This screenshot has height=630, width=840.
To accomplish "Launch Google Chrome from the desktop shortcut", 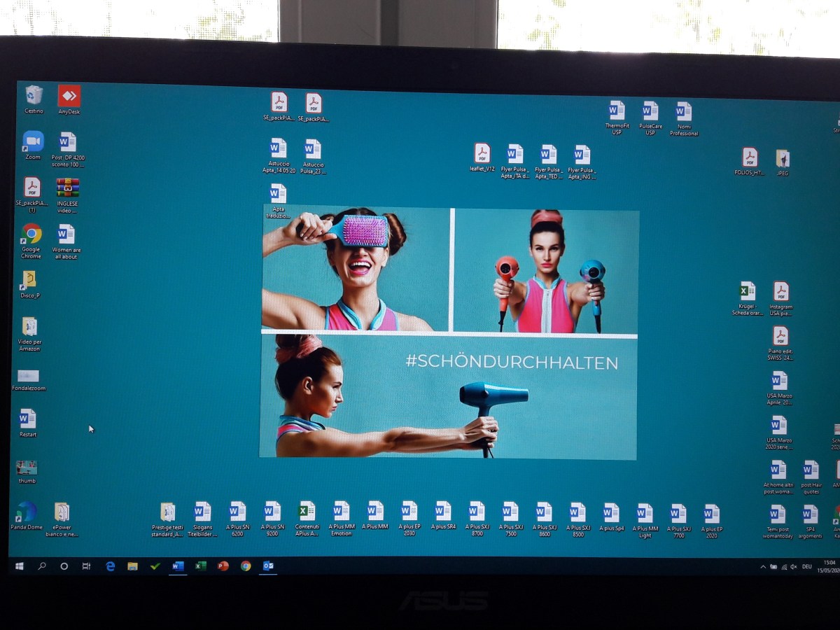I will tap(31, 234).
